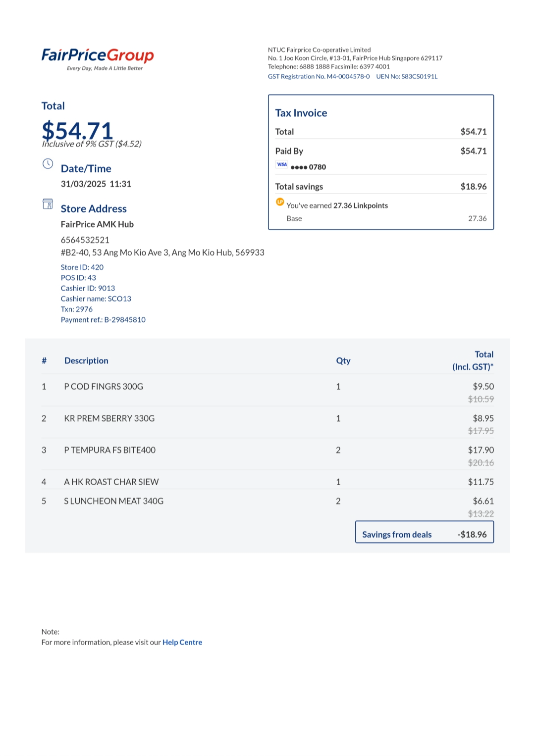Click item P COD FINGRS 300G
The image size is (535, 756).
pyautogui.click(x=104, y=387)
